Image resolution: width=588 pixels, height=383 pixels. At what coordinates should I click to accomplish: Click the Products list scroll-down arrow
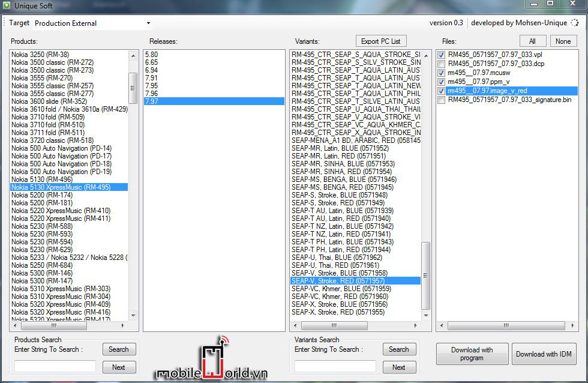coord(133,316)
